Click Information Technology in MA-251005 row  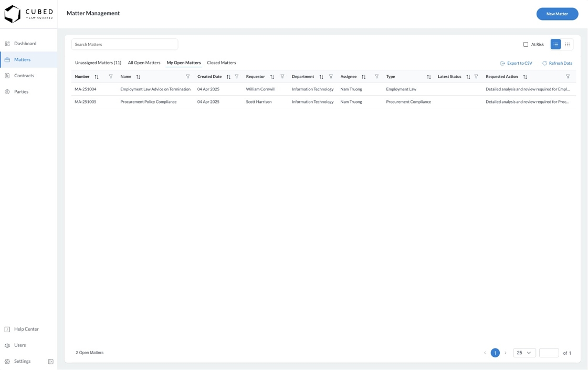point(313,101)
